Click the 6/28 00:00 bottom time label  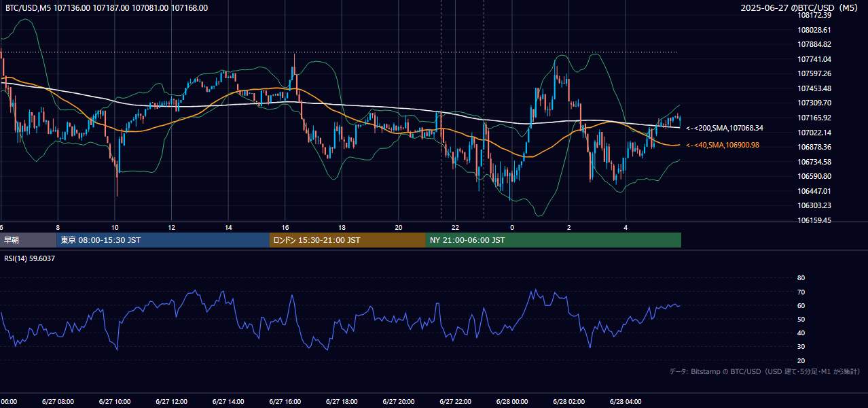[511, 402]
